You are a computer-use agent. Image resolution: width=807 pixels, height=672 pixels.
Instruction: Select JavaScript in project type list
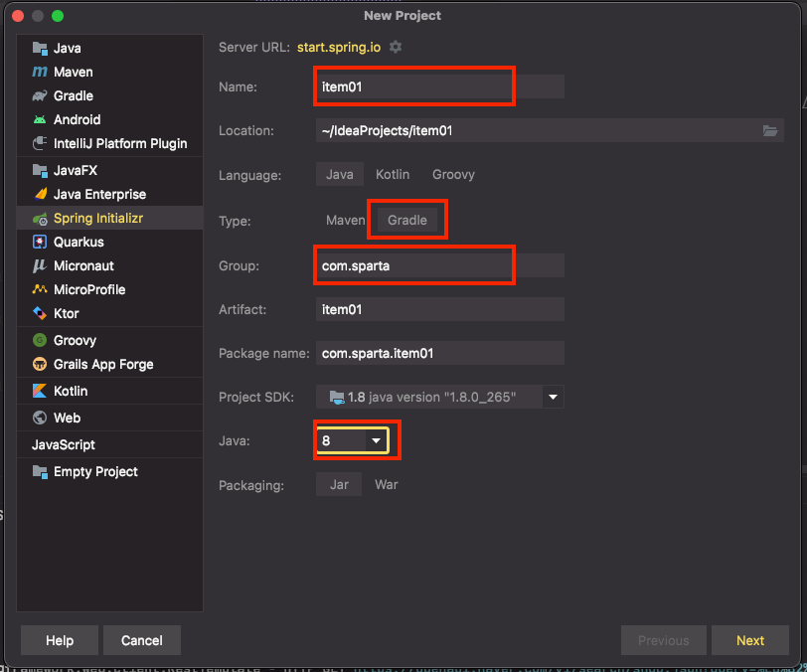click(x=64, y=445)
